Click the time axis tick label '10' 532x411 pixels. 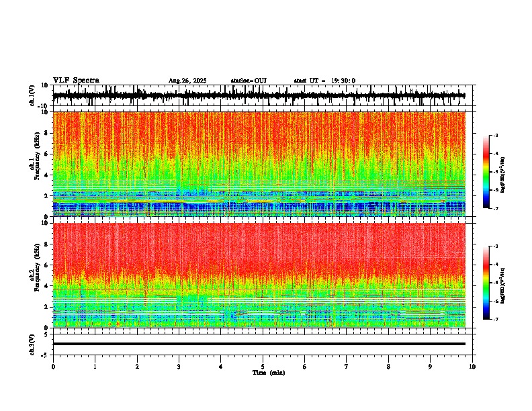[x=472, y=367]
